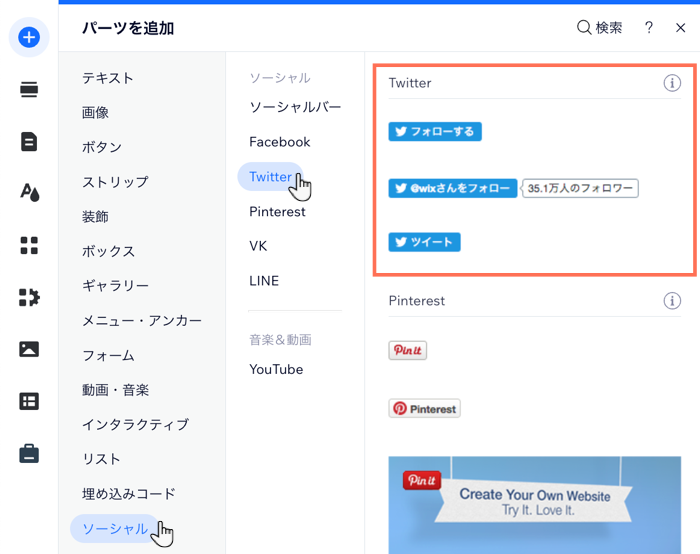Open the Site Design text-and-drop icon
700x554 pixels.
point(29,193)
